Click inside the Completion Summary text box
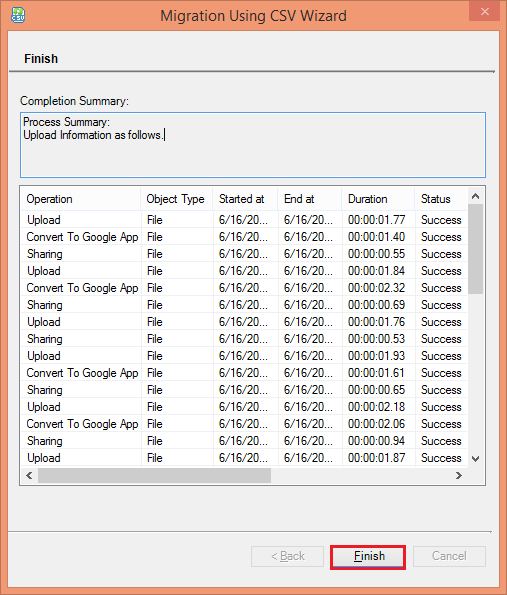Screen dimensions: 507x595 coord(253,145)
